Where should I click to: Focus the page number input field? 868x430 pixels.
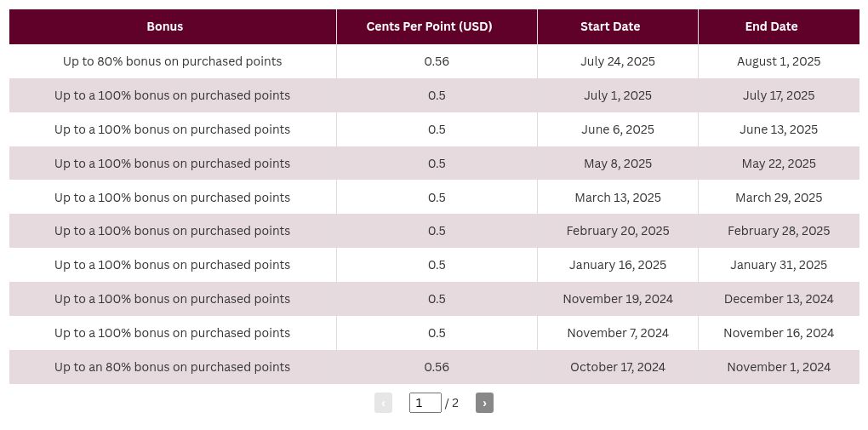tap(425, 403)
